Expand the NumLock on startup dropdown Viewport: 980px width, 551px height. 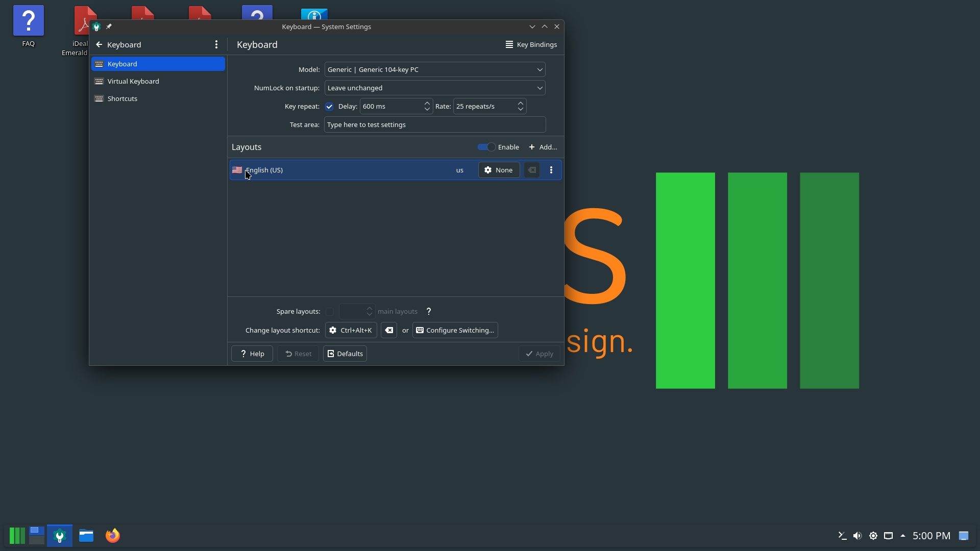pyautogui.click(x=435, y=88)
